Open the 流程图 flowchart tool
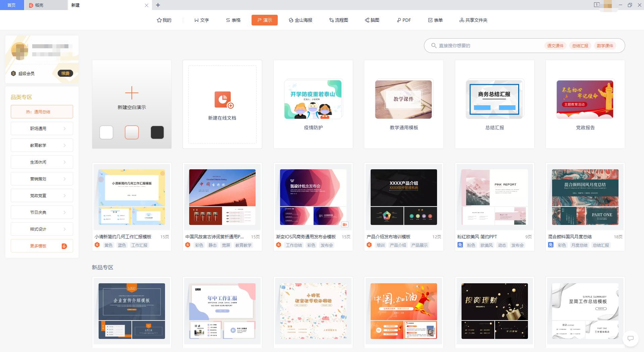 [338, 20]
